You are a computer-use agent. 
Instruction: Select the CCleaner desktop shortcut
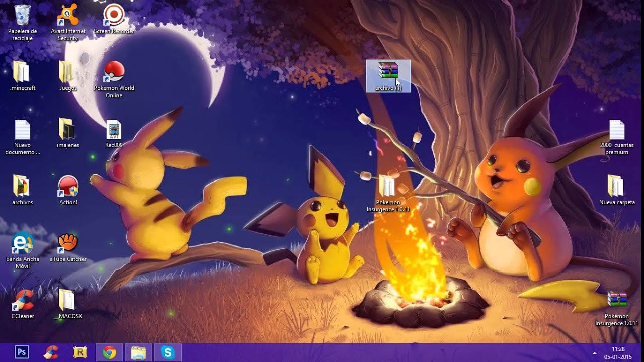pos(22,304)
